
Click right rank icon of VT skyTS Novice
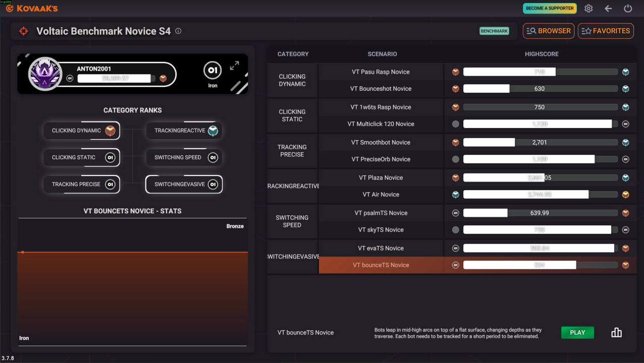pos(626,230)
